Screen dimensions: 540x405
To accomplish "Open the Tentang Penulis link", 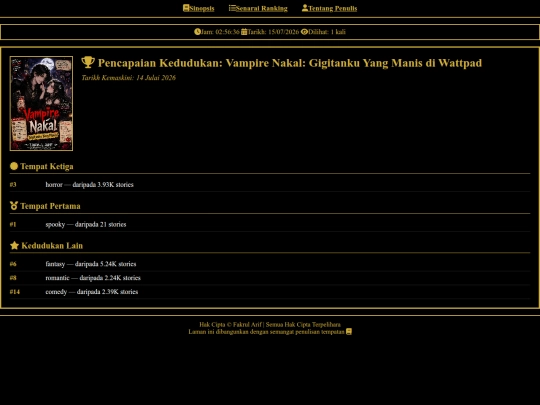I will click(330, 8).
